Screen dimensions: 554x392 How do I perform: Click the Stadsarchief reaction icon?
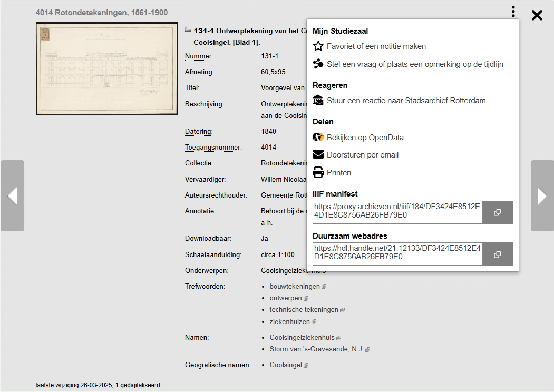pyautogui.click(x=318, y=101)
